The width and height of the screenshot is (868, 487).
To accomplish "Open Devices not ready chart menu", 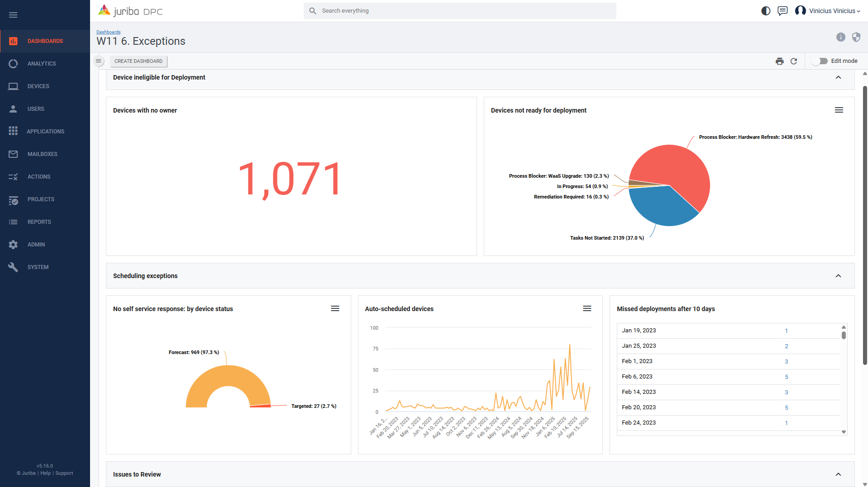I will (839, 110).
